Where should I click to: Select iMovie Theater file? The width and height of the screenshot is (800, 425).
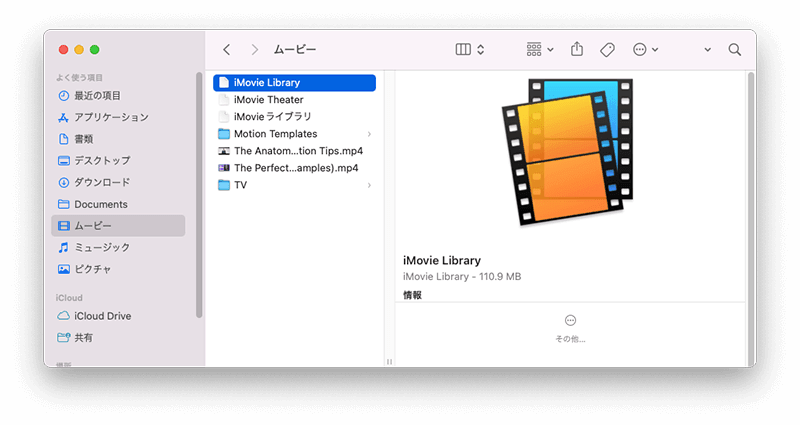point(294,99)
